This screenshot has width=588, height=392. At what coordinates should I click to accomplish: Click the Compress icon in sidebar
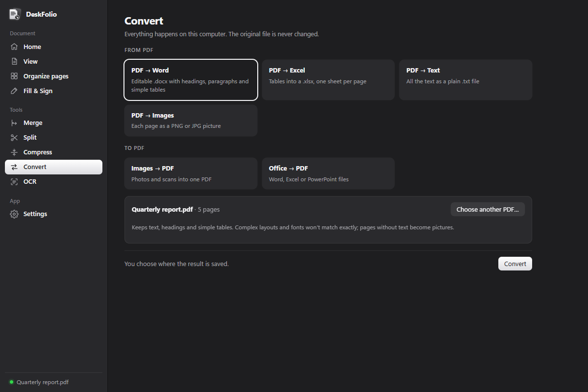coord(14,152)
